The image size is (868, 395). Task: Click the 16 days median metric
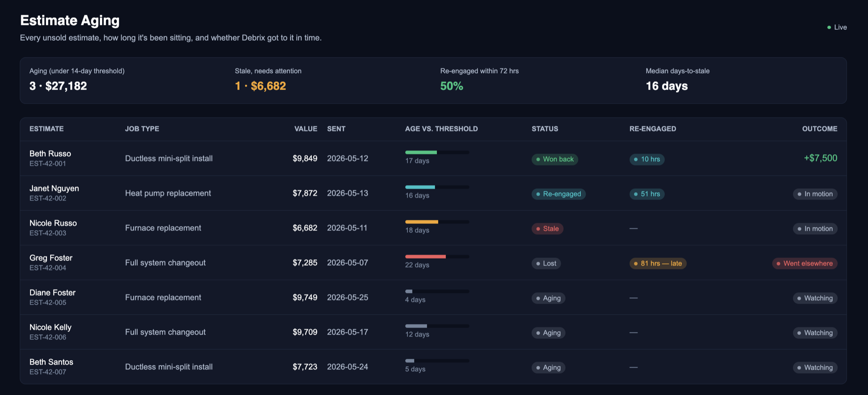[667, 86]
